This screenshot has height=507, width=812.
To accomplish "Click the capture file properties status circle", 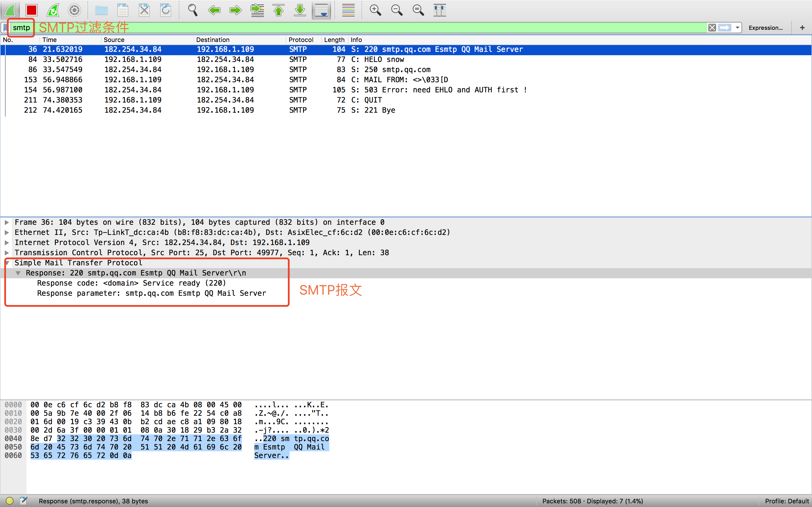I will point(9,501).
